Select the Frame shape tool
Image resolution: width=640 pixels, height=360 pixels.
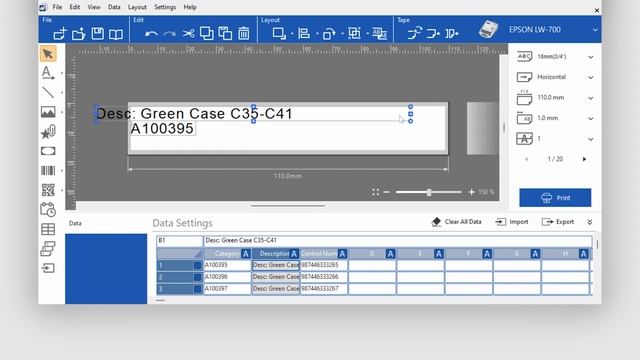point(48,151)
